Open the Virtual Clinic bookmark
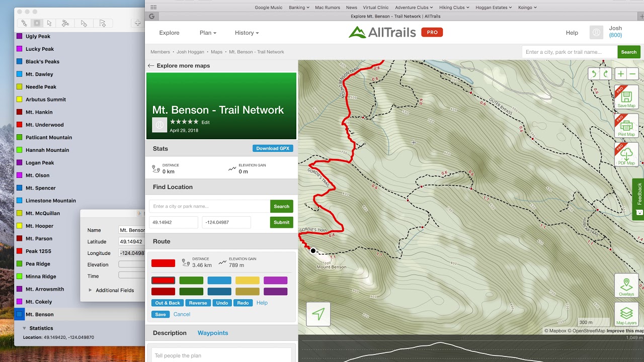The image size is (644, 362). coord(376,8)
